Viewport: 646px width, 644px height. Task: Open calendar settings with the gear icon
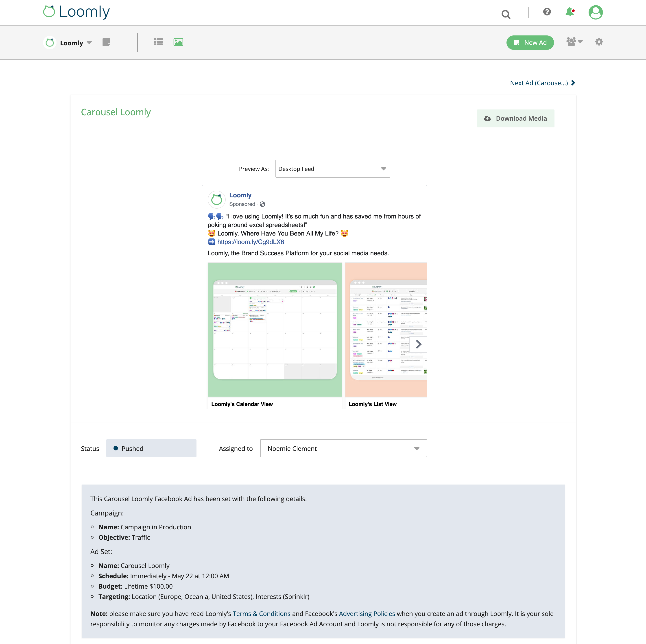click(599, 42)
